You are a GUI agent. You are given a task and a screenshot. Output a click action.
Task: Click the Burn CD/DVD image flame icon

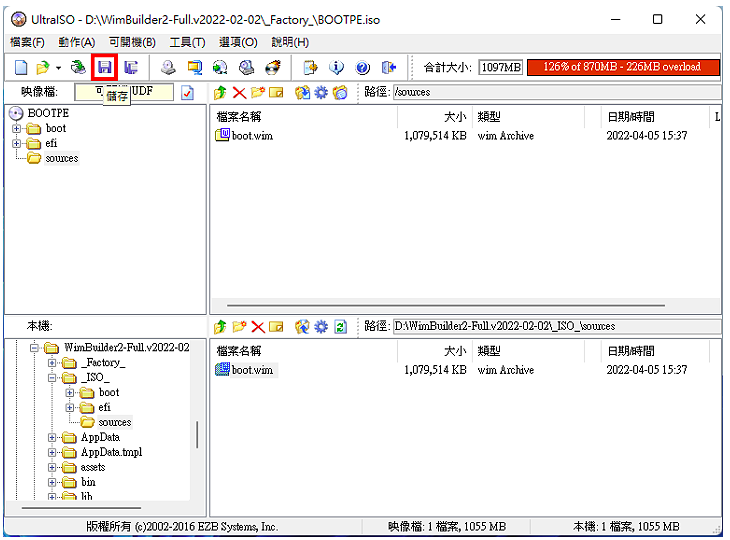click(x=273, y=68)
